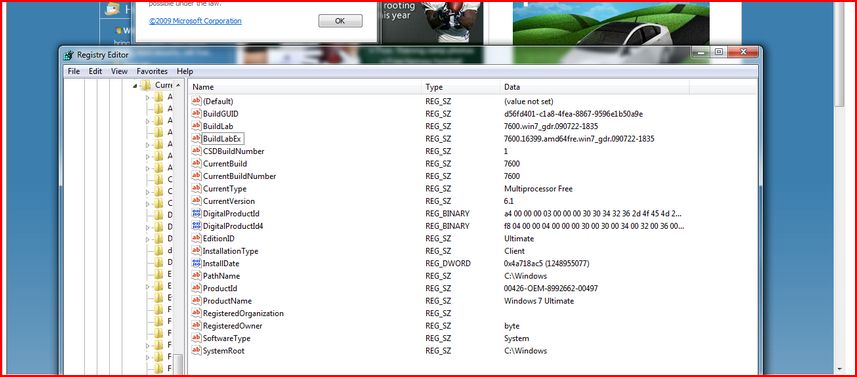The height and width of the screenshot is (377, 857).
Task: Click data '00426-OEM-8992662-00497'
Action: (551, 288)
